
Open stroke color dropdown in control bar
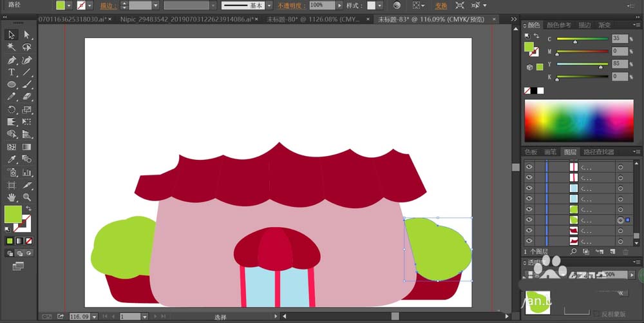tap(90, 5)
